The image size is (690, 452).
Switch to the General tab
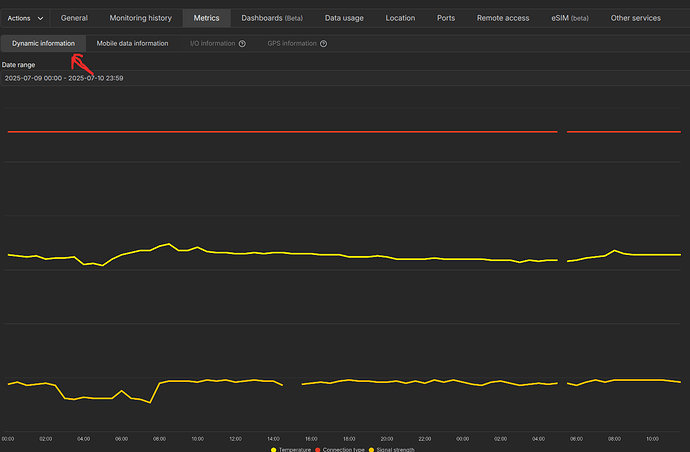pos(74,18)
